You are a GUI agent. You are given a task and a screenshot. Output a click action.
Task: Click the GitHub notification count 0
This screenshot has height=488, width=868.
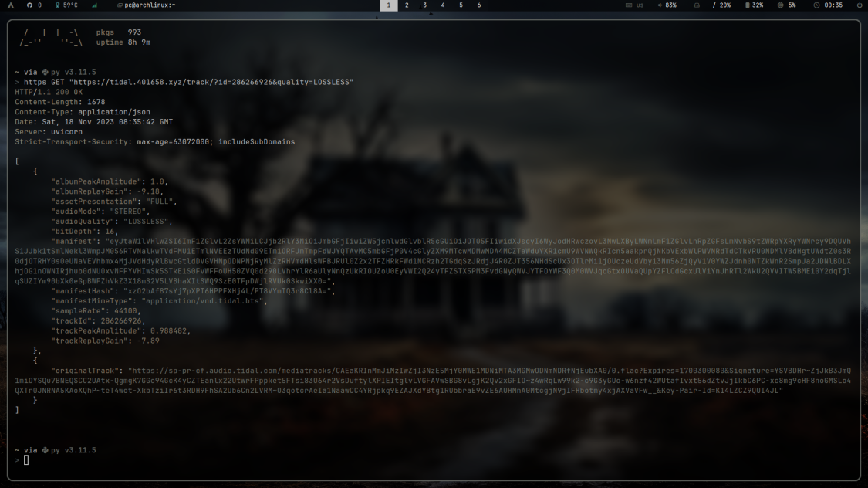point(39,5)
